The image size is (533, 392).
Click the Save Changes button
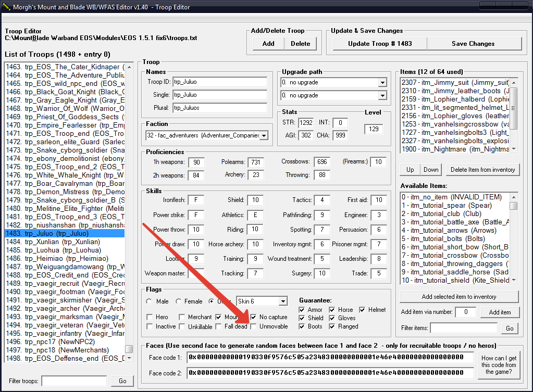click(473, 44)
